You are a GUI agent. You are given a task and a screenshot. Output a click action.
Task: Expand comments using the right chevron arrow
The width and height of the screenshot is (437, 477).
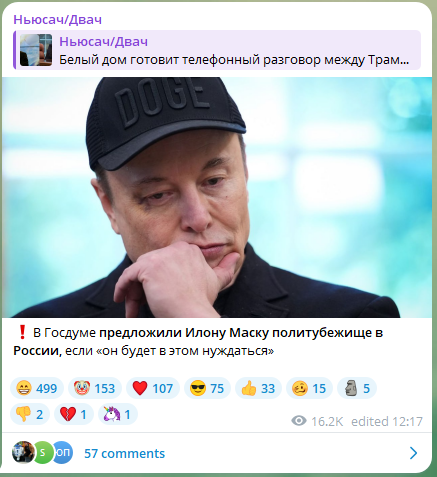click(x=413, y=453)
